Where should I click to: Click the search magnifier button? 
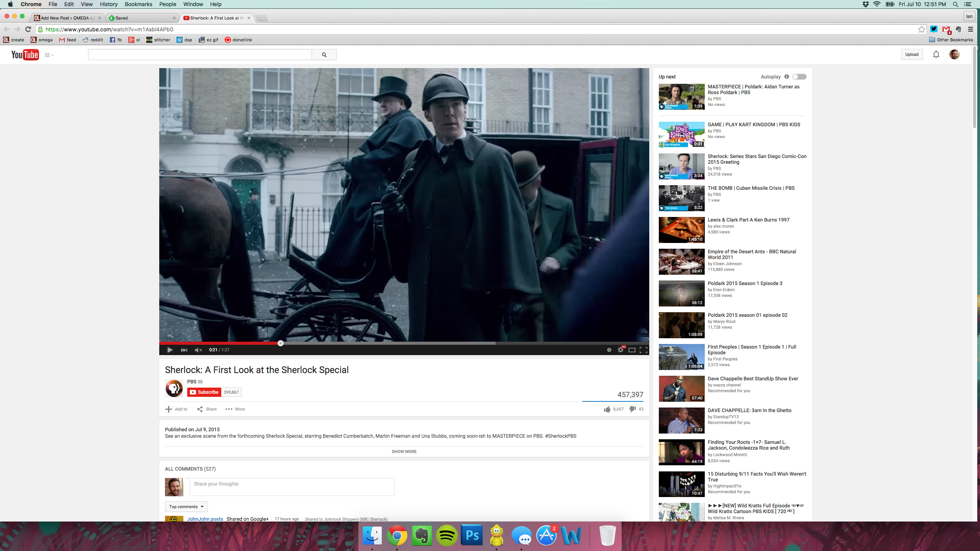[x=324, y=55]
